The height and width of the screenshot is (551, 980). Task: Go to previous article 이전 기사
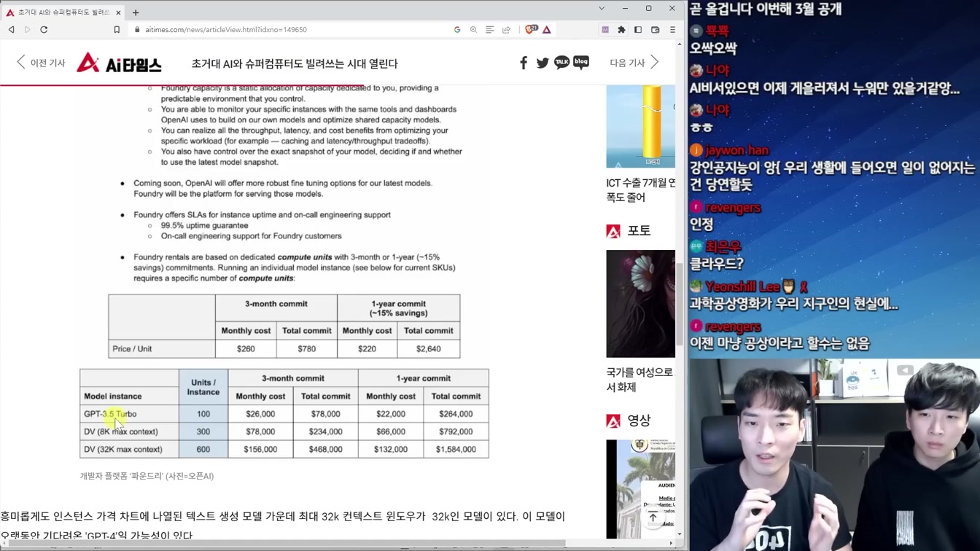click(x=41, y=63)
